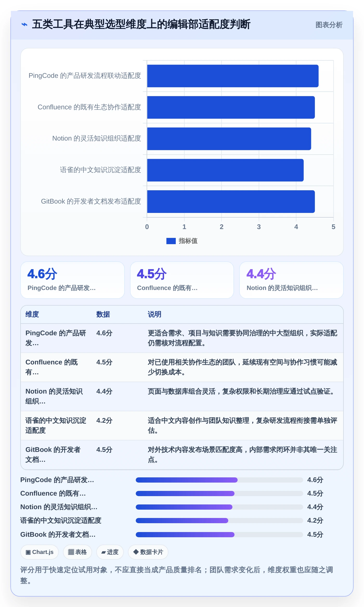Viewport: 364px width, 607px height.
Task: Click the Confluence progress bar
Action: click(x=219, y=494)
